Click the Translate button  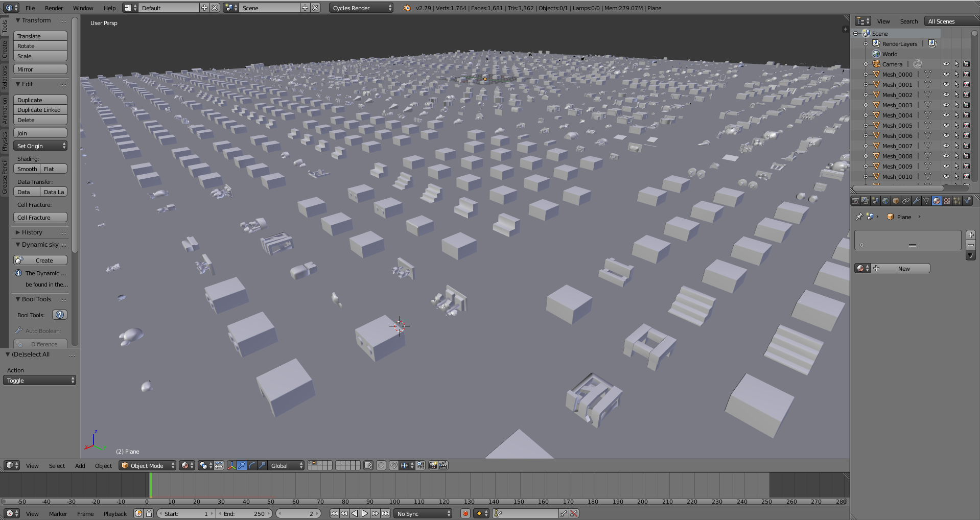click(40, 36)
